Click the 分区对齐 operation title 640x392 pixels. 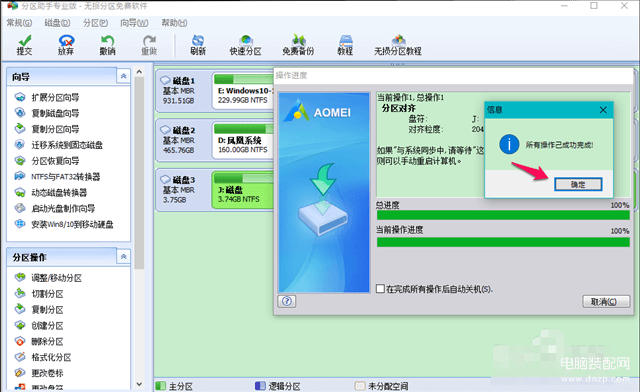click(399, 108)
